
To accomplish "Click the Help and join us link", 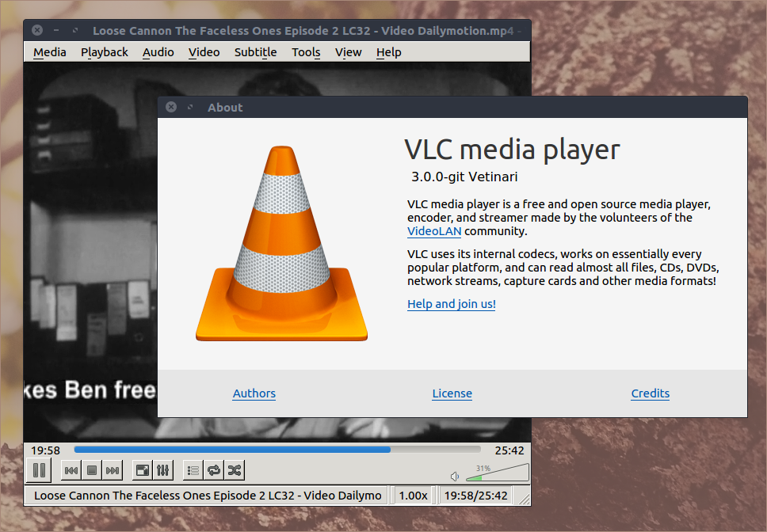I will 451,304.
